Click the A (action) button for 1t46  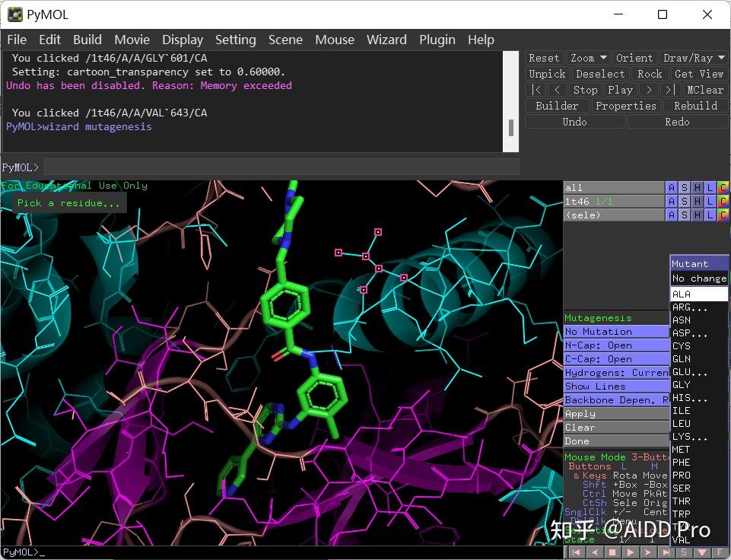click(x=671, y=202)
